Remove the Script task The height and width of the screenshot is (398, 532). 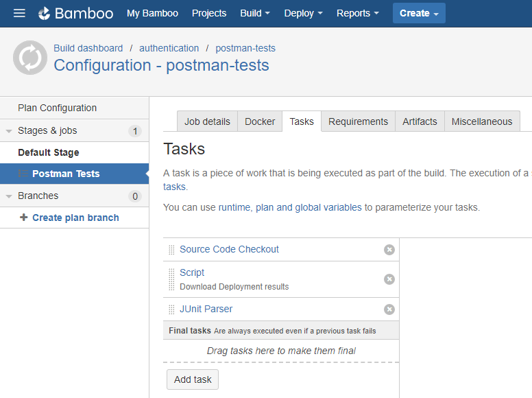[389, 279]
